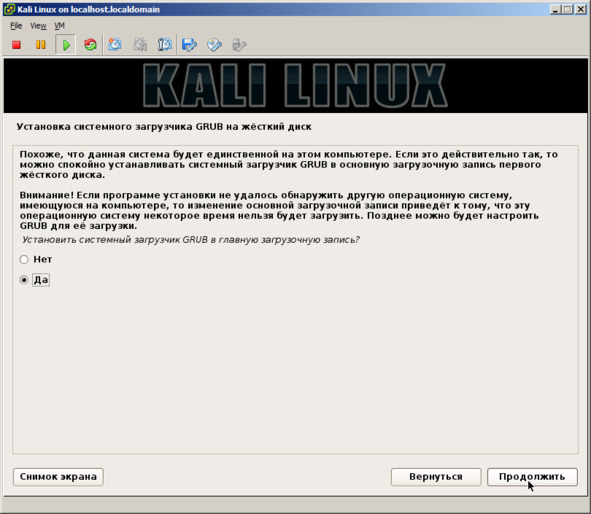Open the Snapshot Manager icon
Viewport: 591px width, 514px height.
click(x=165, y=44)
